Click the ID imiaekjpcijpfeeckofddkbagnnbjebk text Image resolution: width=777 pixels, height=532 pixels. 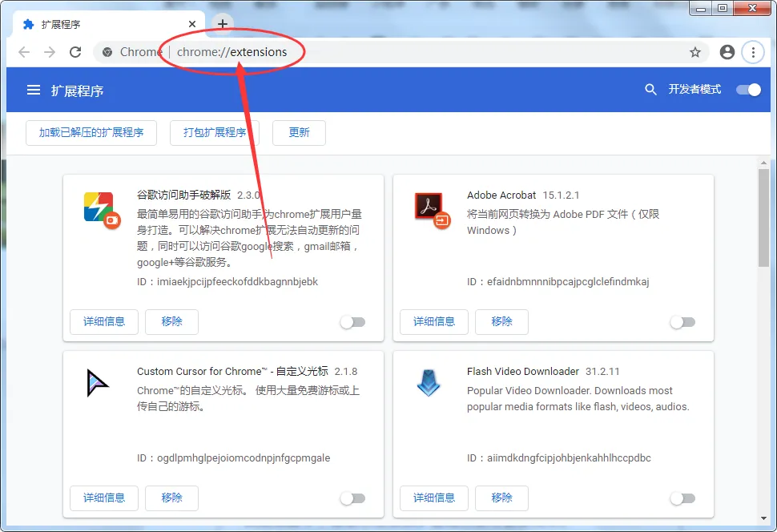coord(227,281)
